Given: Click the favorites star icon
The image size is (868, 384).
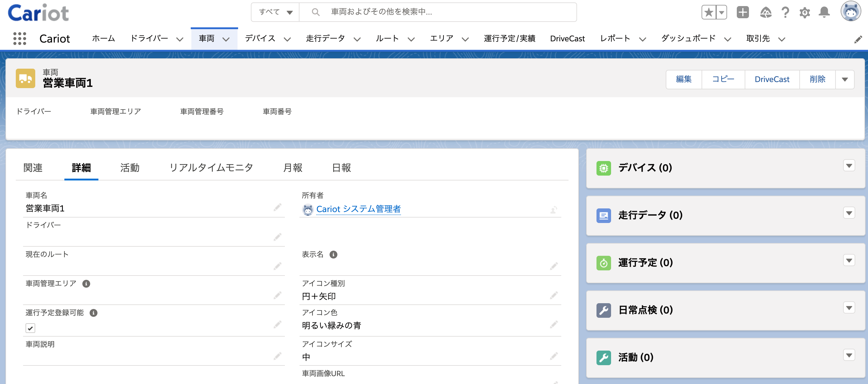Looking at the screenshot, I should (x=709, y=12).
